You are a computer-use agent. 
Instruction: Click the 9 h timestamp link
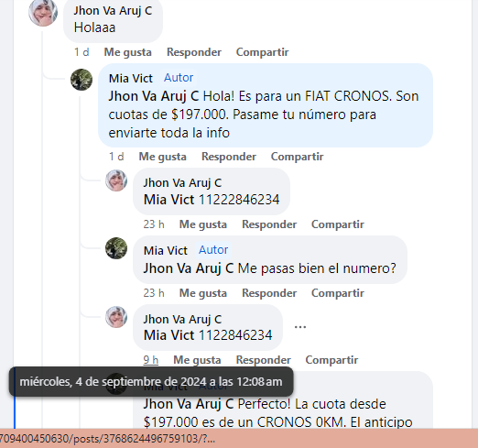(151, 360)
